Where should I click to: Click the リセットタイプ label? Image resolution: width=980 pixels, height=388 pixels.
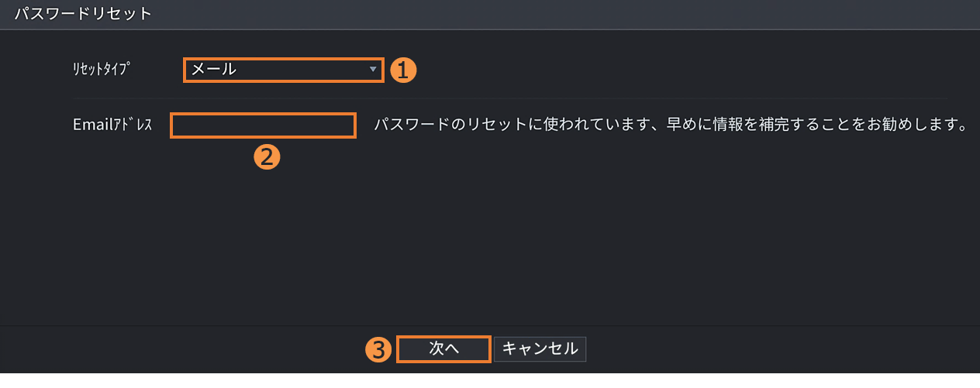point(99,70)
